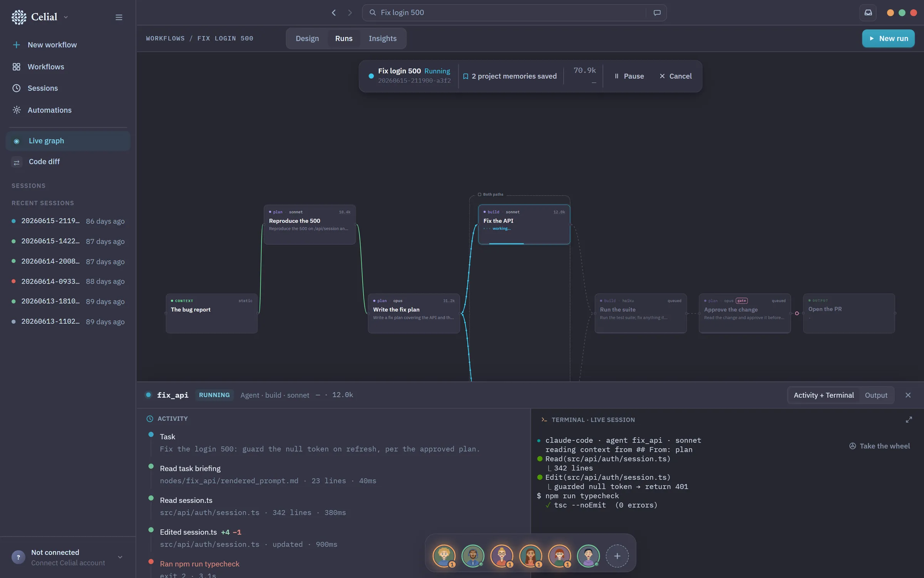Select the Approve the change gate node
The height and width of the screenshot is (578, 924).
(x=745, y=313)
